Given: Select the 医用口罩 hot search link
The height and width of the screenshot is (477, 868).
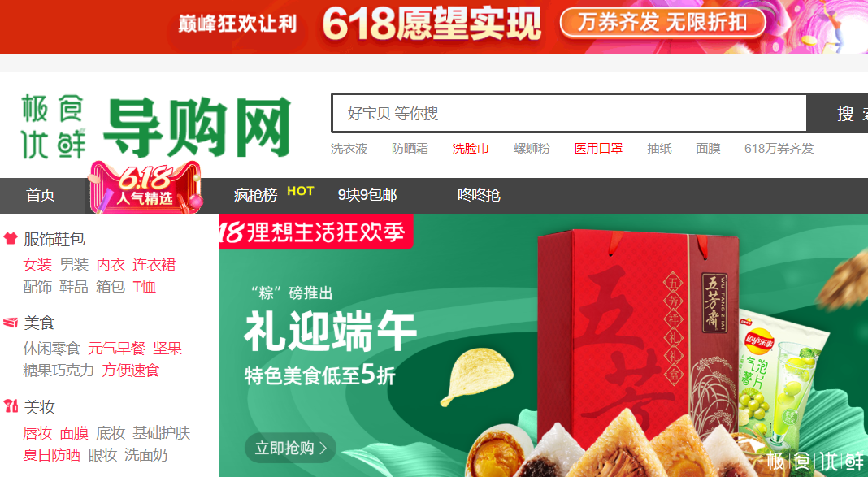Looking at the screenshot, I should tap(598, 149).
